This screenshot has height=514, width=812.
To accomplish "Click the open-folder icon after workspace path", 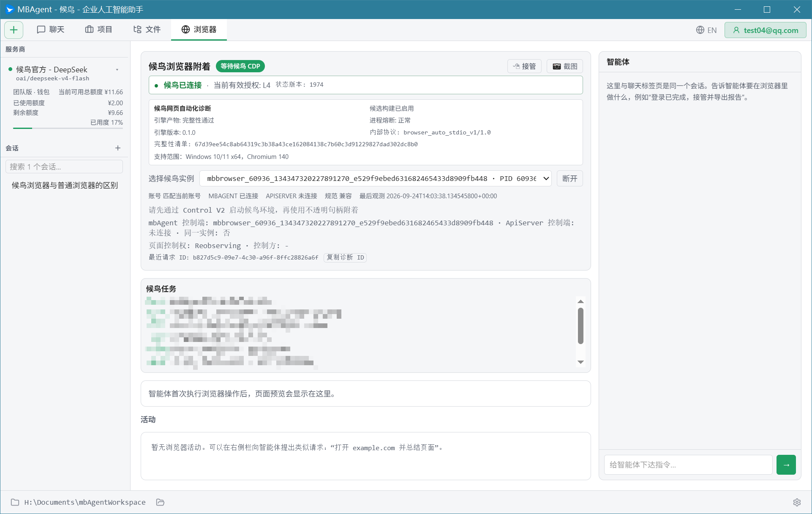I will coord(160,502).
